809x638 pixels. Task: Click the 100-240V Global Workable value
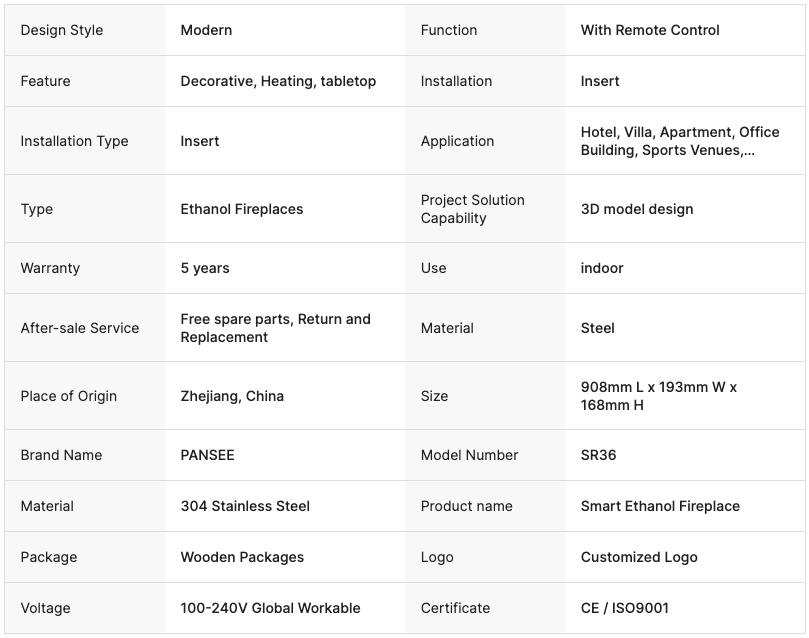click(x=270, y=608)
